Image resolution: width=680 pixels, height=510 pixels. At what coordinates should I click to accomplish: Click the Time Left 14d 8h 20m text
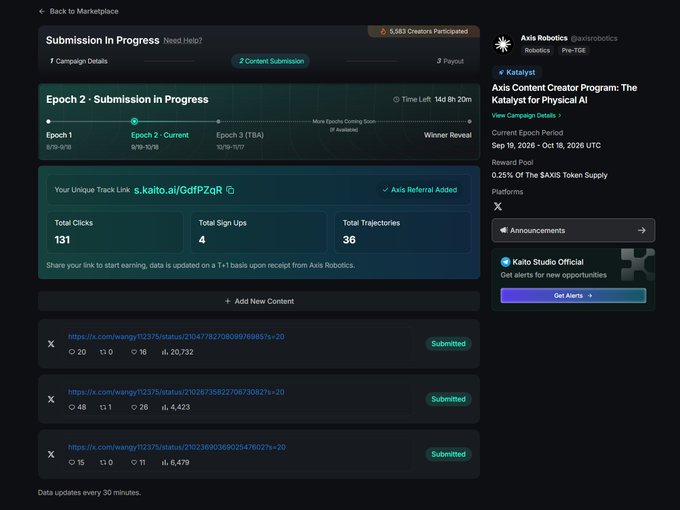[x=432, y=99]
